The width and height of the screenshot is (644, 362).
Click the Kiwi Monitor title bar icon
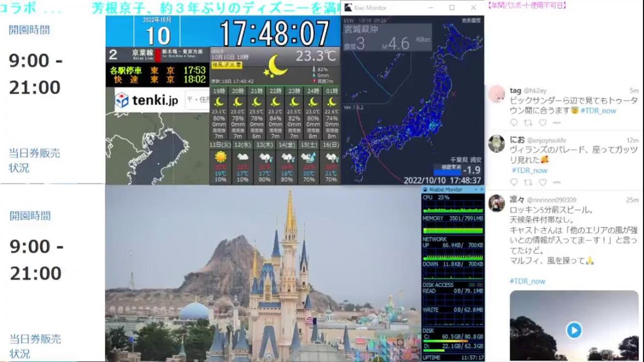347,7
